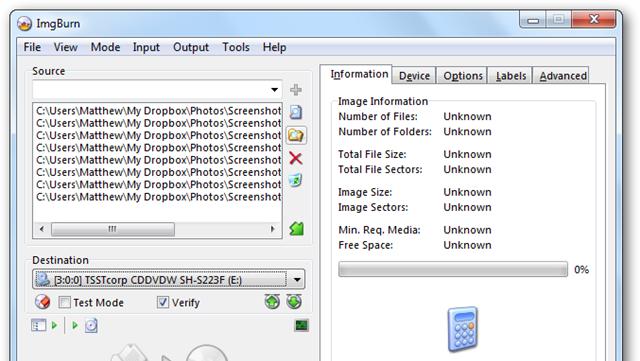Clear source list with recycle bin icon
Image resolution: width=640 pixels, height=361 pixels.
coord(296,180)
